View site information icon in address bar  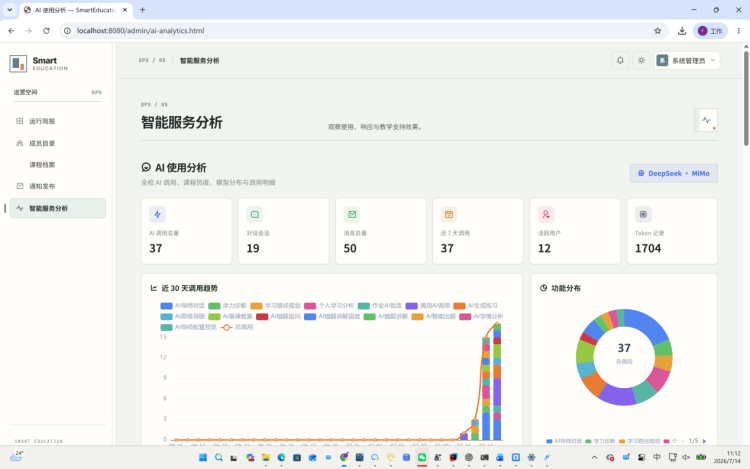67,31
